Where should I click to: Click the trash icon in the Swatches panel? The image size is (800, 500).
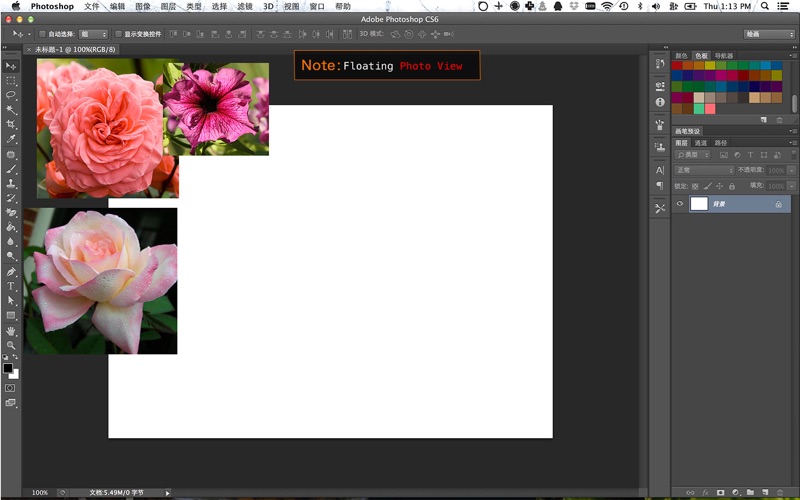click(780, 119)
